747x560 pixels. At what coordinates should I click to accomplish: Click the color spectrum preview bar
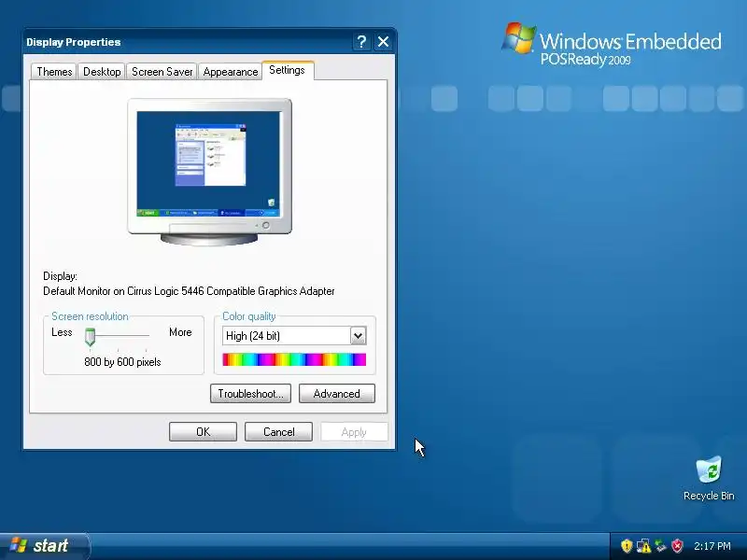point(294,359)
